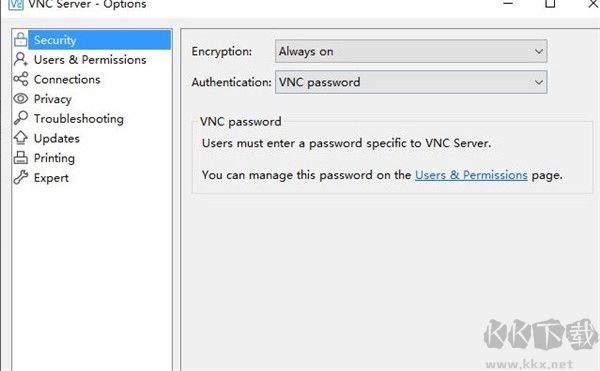
Task: Click the Troubleshooting magnifier icon
Action: [21, 118]
